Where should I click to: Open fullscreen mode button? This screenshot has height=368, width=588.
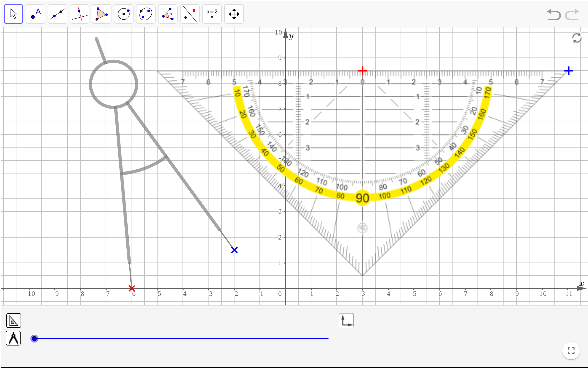pyautogui.click(x=571, y=351)
